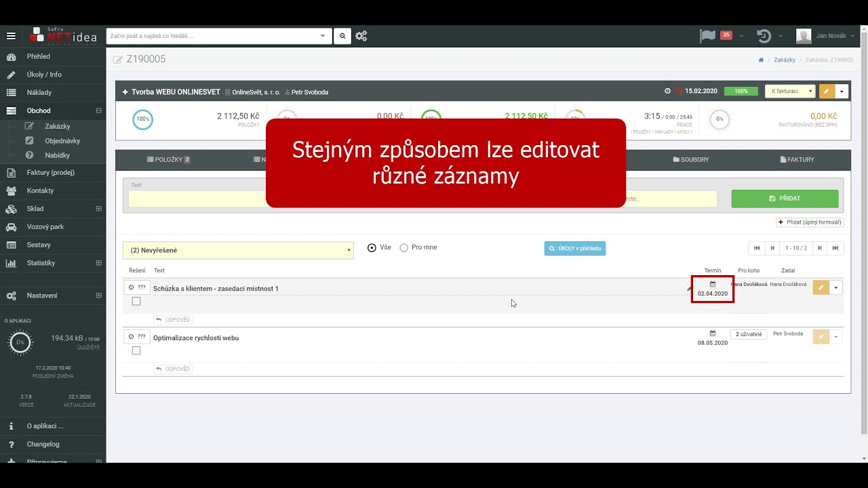
Task: Open the gears settings icon near search
Action: 361,36
